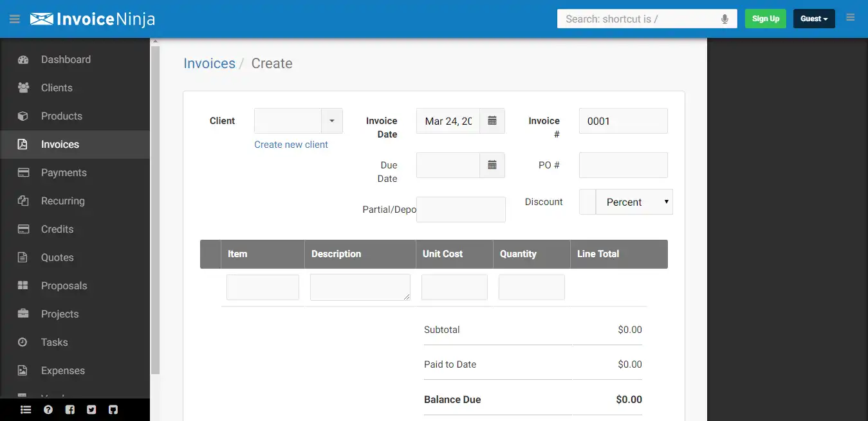Viewport: 868px width, 421px height.
Task: Click the Recurring invoices icon
Action: point(24,201)
